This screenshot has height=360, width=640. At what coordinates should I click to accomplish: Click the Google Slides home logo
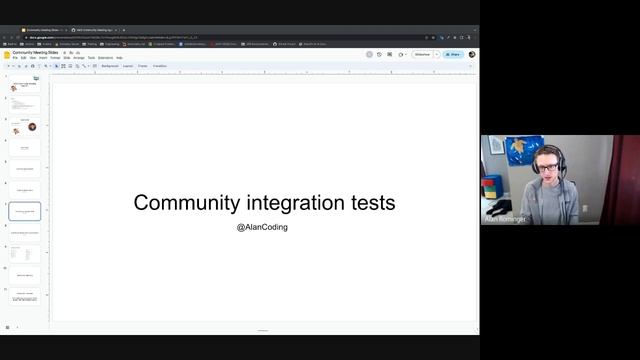(x=7, y=55)
